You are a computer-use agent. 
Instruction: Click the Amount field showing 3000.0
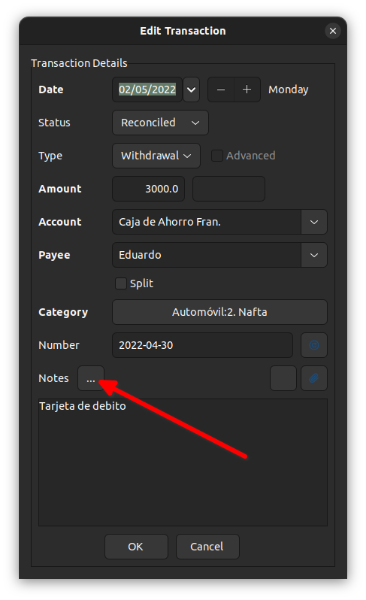[x=149, y=189]
